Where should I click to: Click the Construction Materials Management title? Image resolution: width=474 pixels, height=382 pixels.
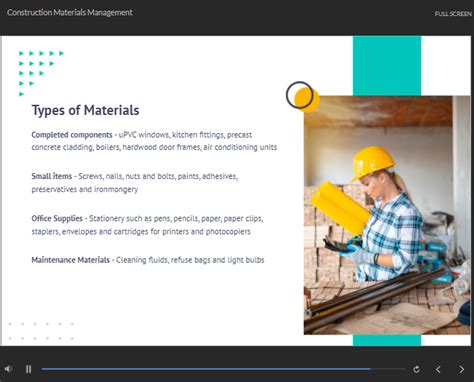coord(70,13)
